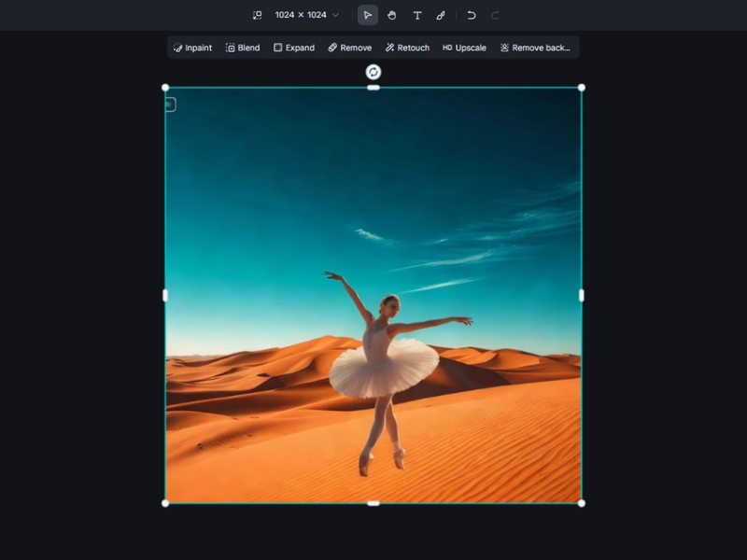Open the Inpaint tool
This screenshot has width=747, height=560.
click(193, 48)
